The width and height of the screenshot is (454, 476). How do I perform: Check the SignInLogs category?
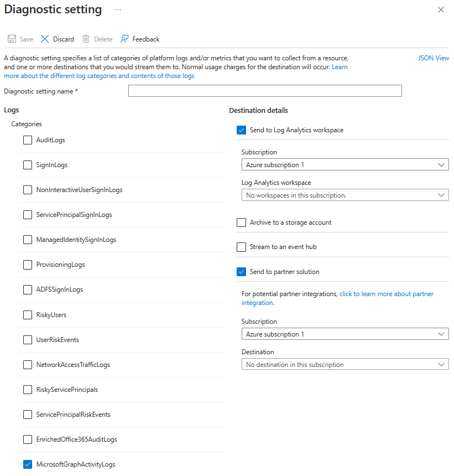click(x=28, y=165)
